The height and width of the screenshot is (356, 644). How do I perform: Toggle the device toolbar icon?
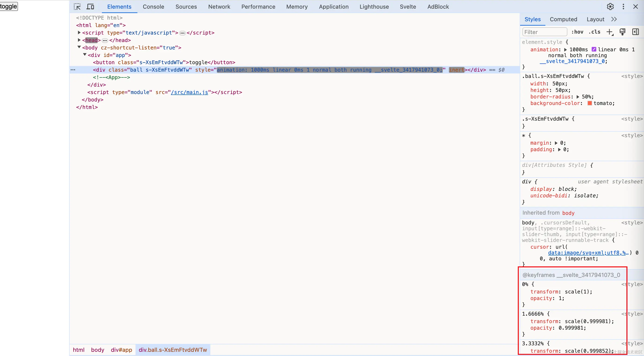[90, 7]
